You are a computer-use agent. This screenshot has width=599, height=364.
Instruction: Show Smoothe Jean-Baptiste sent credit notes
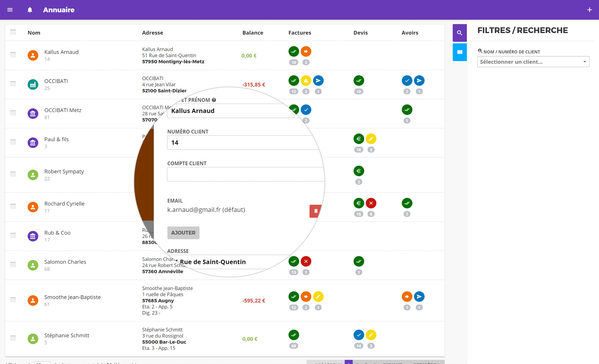coord(419,297)
